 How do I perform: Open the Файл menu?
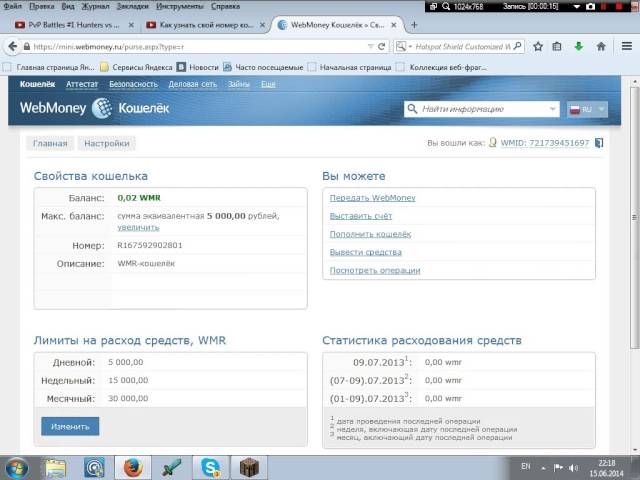click(x=13, y=6)
